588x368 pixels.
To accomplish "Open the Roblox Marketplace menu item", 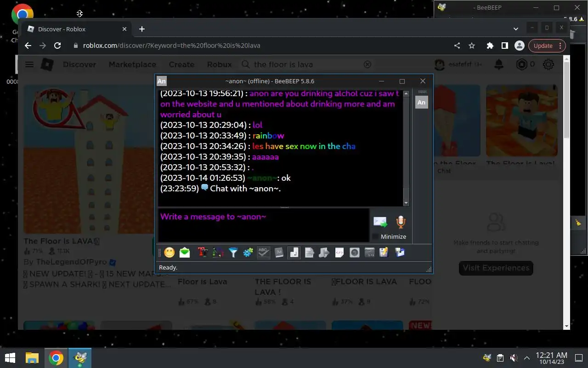I will [132, 64].
